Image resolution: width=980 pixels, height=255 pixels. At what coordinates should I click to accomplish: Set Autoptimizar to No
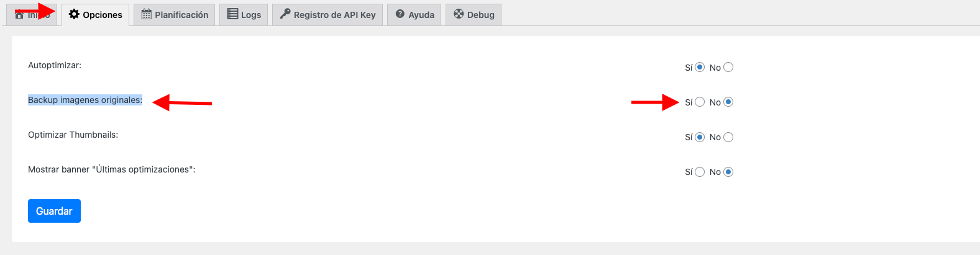[728, 67]
